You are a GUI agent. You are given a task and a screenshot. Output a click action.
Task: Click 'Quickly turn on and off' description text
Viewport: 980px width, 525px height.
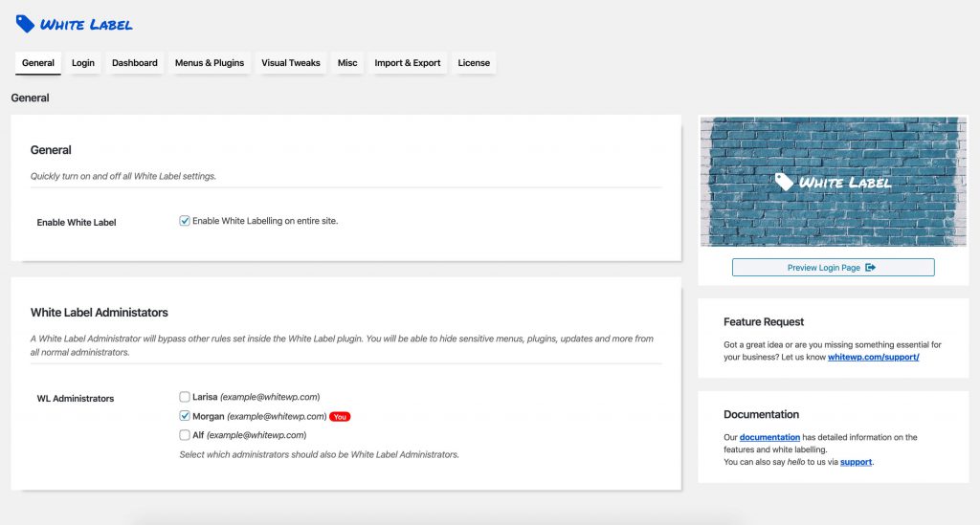click(x=123, y=176)
